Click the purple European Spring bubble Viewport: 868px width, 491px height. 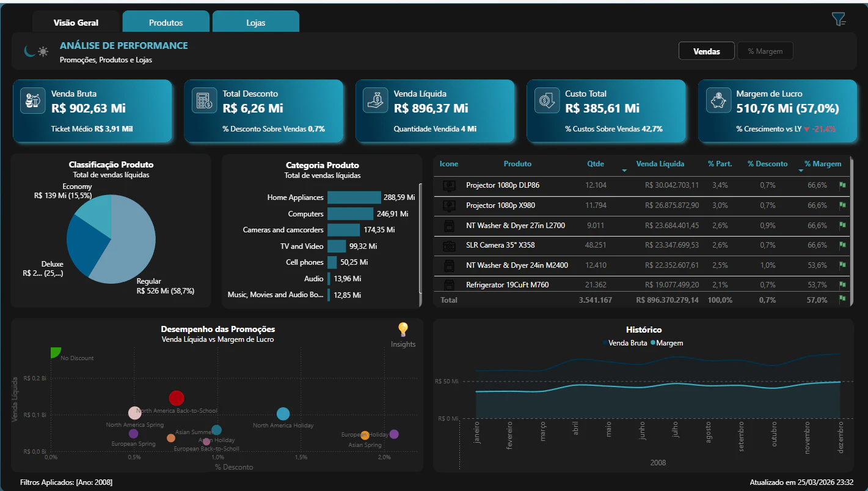tap(134, 434)
